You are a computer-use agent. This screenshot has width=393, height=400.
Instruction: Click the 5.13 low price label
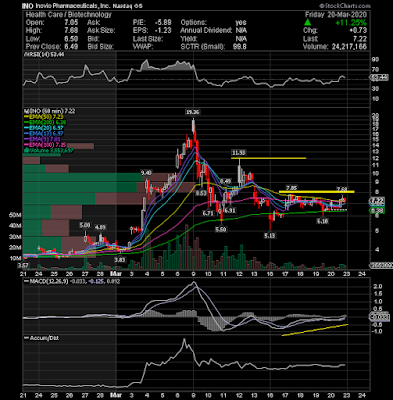269,235
